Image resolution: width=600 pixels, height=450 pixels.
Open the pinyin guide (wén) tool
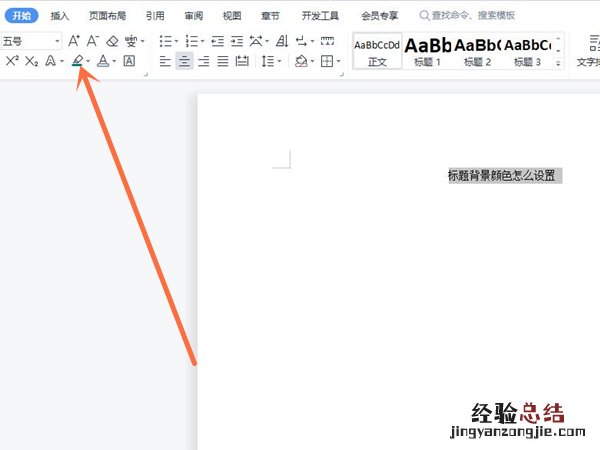pyautogui.click(x=131, y=41)
